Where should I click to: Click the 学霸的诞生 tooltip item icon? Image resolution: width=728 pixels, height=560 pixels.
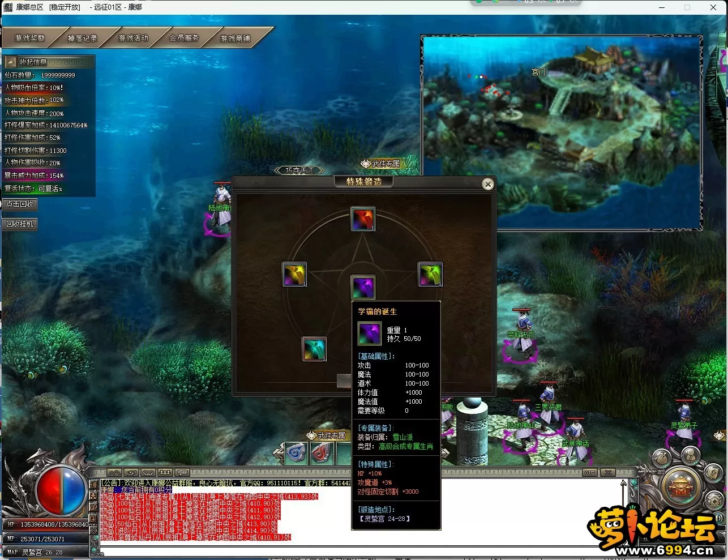tap(370, 334)
